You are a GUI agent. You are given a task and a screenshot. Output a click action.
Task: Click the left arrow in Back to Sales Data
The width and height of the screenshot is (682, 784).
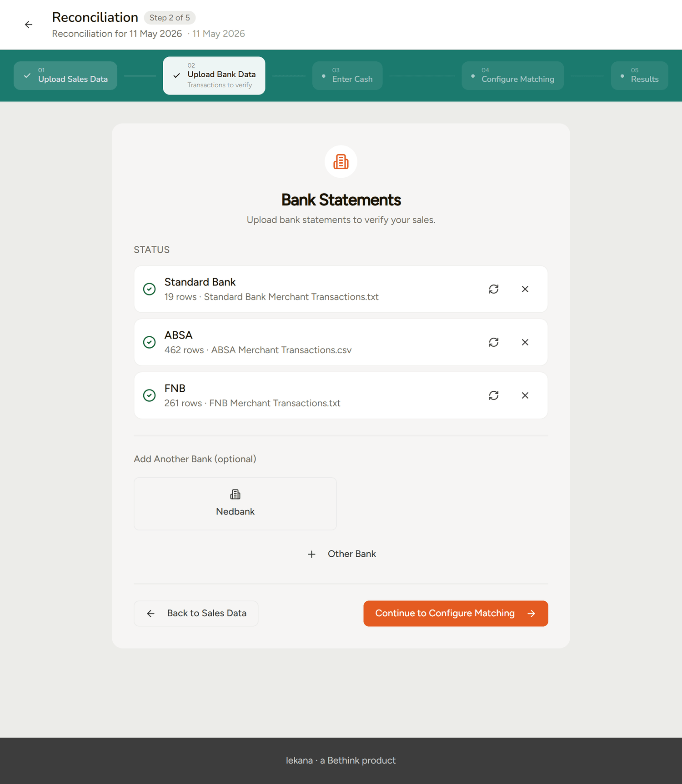[150, 614]
